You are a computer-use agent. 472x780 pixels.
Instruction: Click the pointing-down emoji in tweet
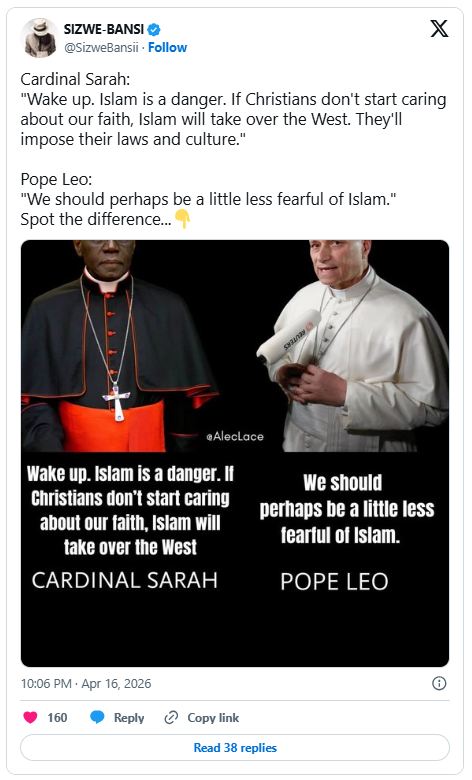click(182, 219)
